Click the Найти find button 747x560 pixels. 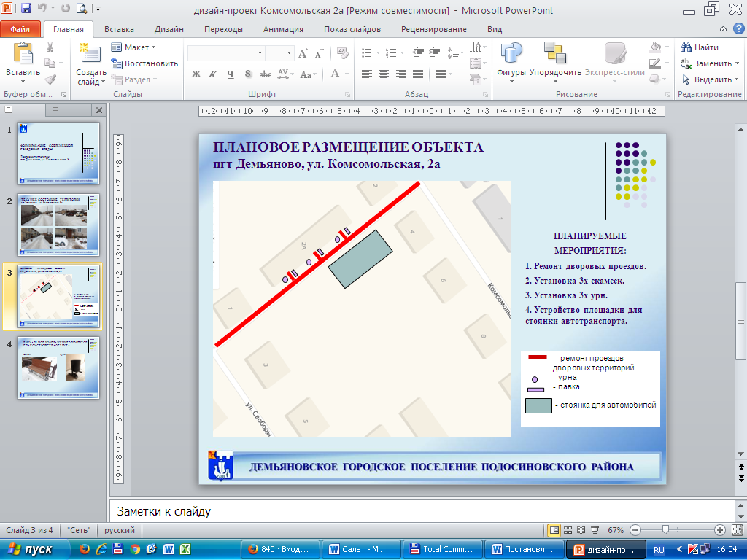coord(700,47)
